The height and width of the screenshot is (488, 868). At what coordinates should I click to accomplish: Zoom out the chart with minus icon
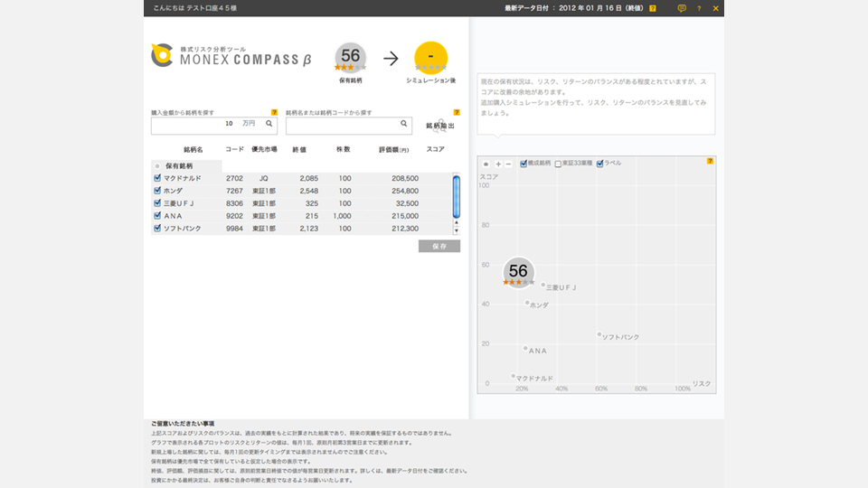508,164
